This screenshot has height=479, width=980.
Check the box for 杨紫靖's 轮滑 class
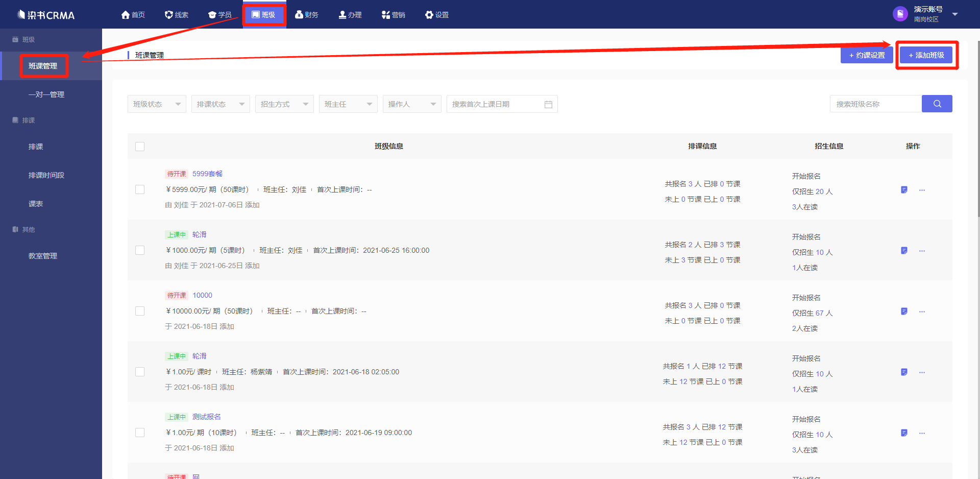click(140, 372)
